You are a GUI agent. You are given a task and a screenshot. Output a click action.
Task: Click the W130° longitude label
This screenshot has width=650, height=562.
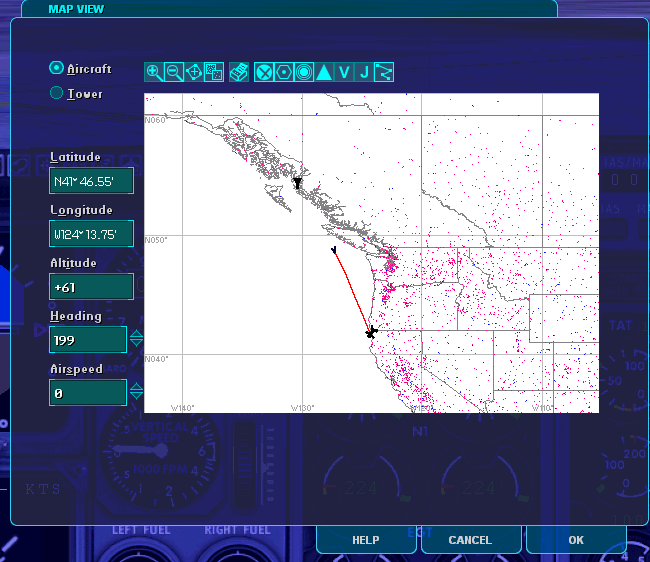coord(303,408)
